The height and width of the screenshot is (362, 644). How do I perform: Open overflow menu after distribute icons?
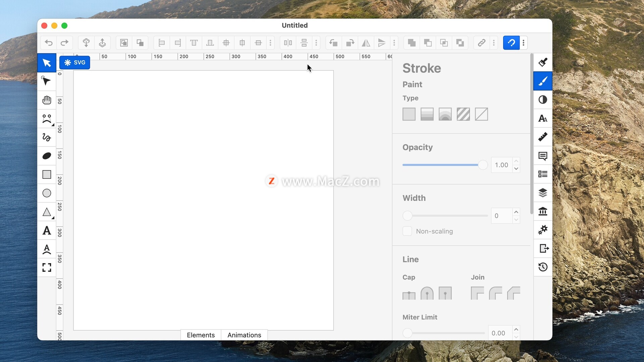pos(316,43)
